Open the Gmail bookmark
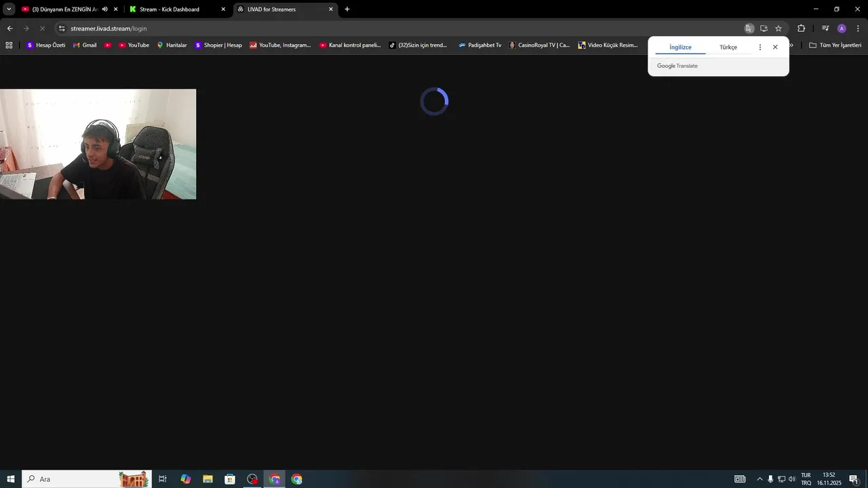The image size is (868, 488). [84, 45]
